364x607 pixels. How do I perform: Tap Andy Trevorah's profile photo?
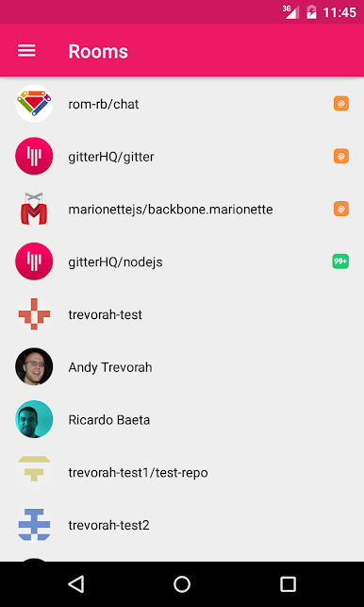[34, 367]
